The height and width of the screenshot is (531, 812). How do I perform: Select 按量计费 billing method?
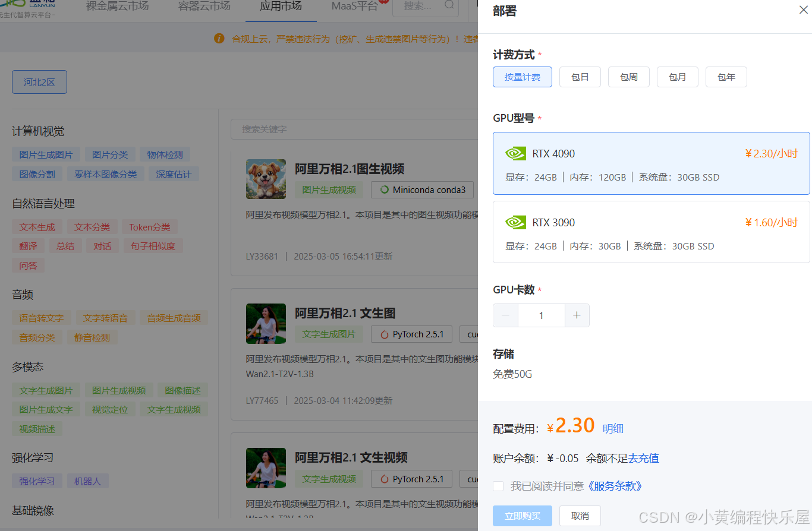[523, 77]
